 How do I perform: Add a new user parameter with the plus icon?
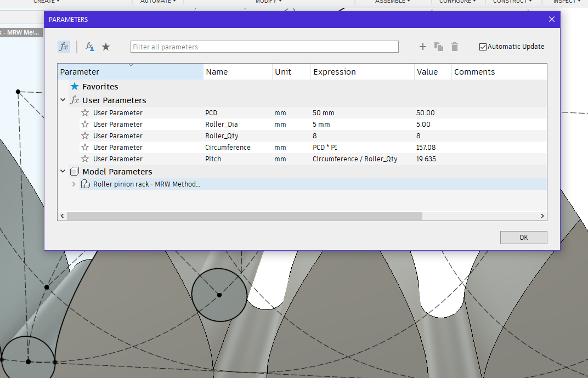[422, 47]
